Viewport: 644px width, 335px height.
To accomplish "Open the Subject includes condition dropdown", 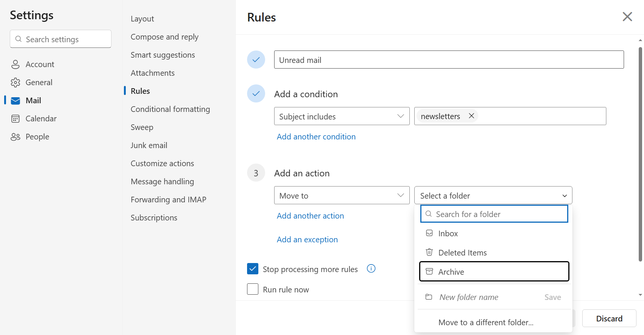I will pos(342,116).
